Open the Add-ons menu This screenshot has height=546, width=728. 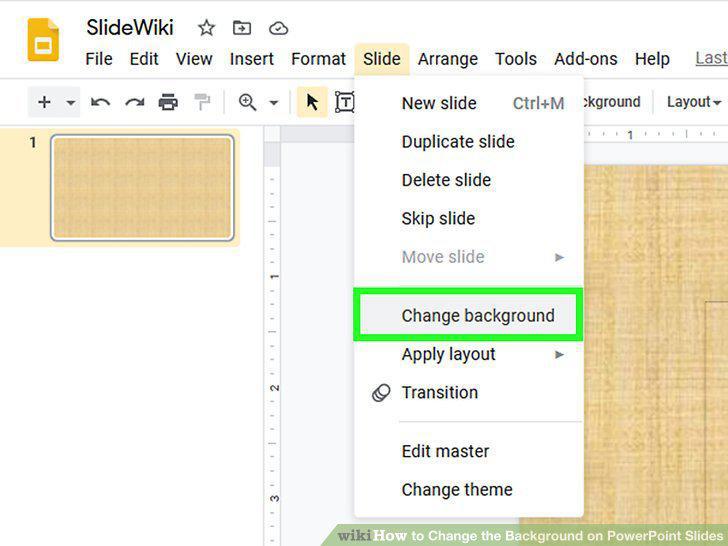point(586,59)
